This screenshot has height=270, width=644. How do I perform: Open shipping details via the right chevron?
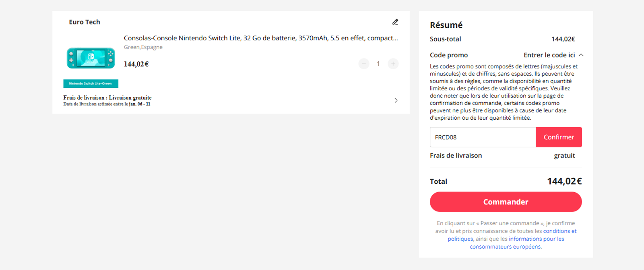(396, 100)
